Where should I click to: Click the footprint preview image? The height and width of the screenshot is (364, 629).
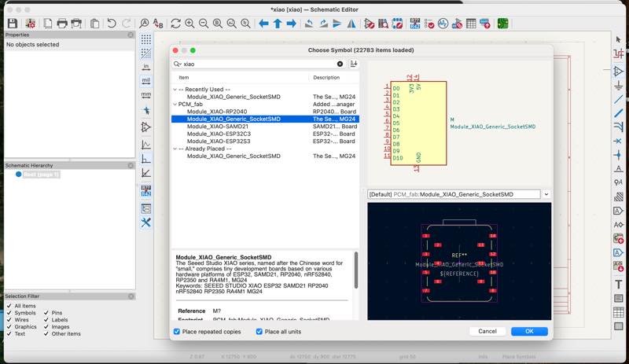(x=459, y=261)
